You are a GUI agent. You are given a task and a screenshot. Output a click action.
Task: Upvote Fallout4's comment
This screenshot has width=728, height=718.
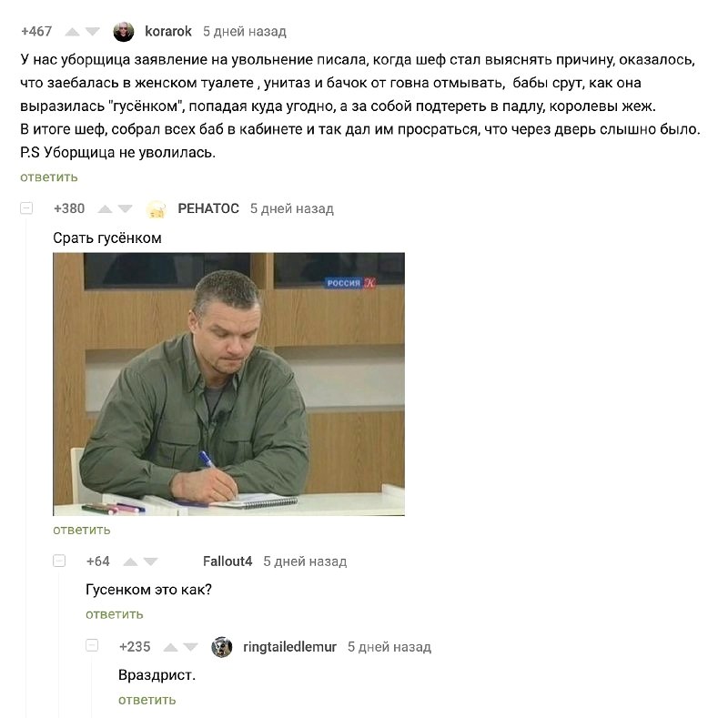click(x=130, y=562)
